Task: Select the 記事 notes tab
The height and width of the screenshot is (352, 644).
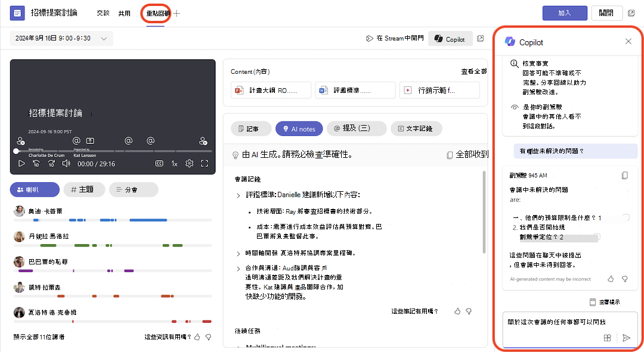Action: 251,129
